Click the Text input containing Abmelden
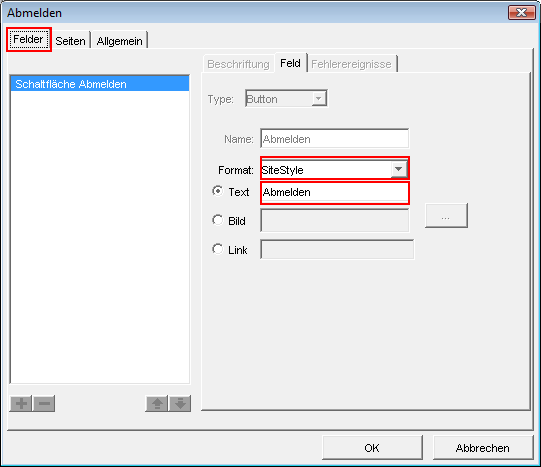 click(x=334, y=192)
